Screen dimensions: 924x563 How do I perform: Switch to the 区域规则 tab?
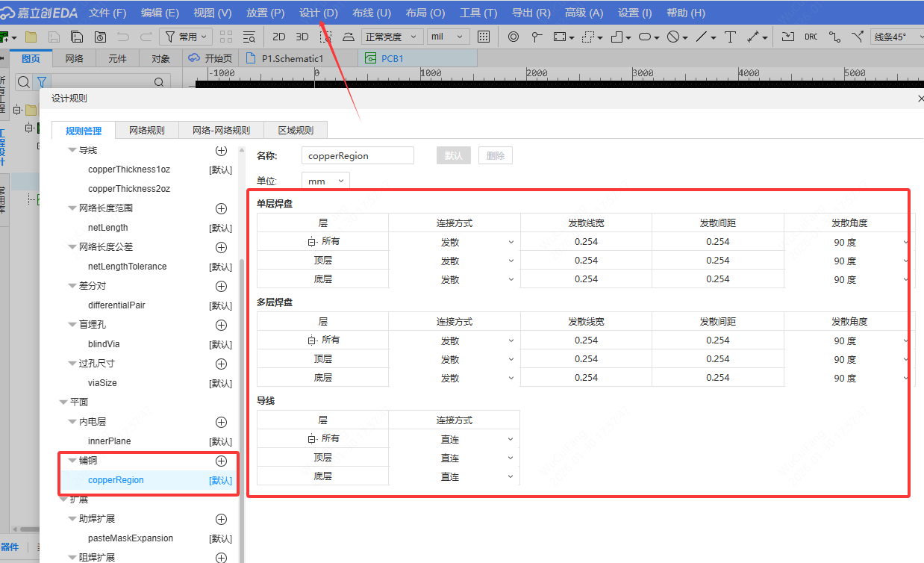pyautogui.click(x=296, y=130)
